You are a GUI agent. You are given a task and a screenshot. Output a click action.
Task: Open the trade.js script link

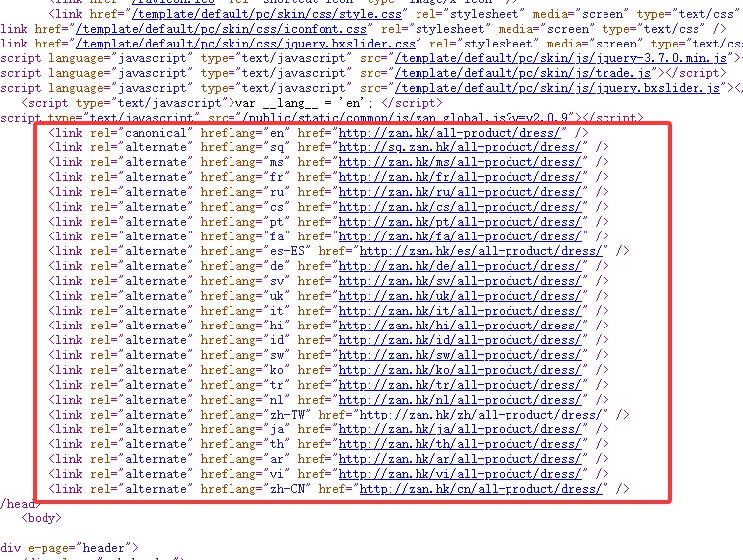pos(522,73)
